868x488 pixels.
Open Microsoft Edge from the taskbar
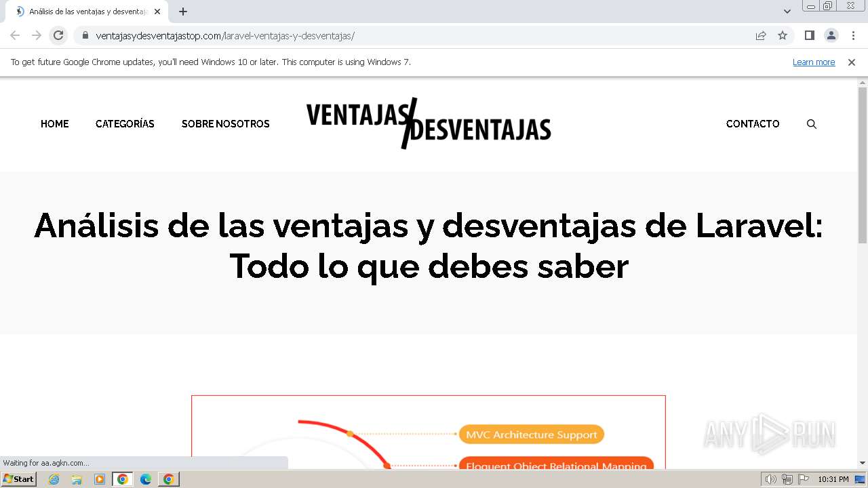point(146,479)
